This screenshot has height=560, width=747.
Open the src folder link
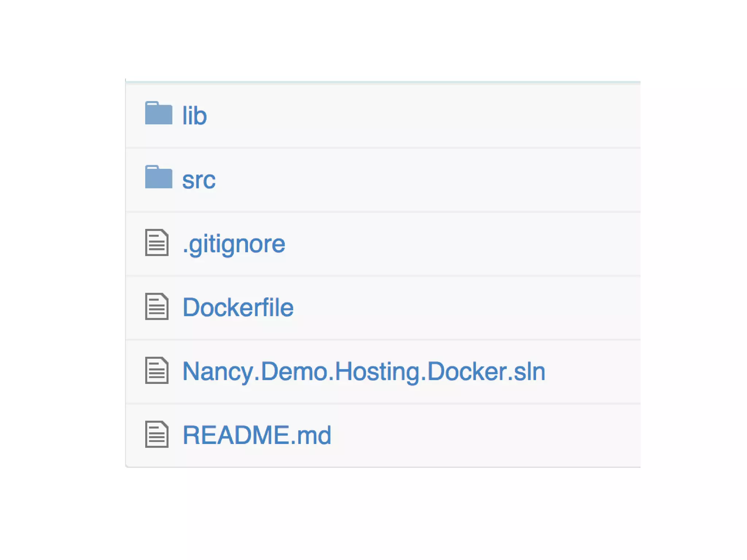point(199,180)
